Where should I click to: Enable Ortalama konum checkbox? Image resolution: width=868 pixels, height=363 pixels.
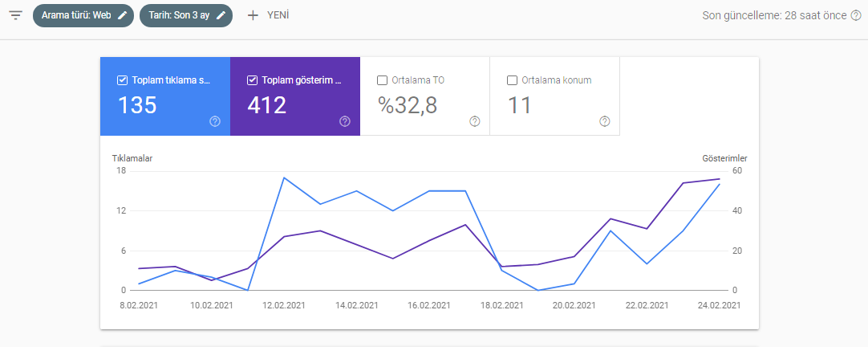point(512,80)
